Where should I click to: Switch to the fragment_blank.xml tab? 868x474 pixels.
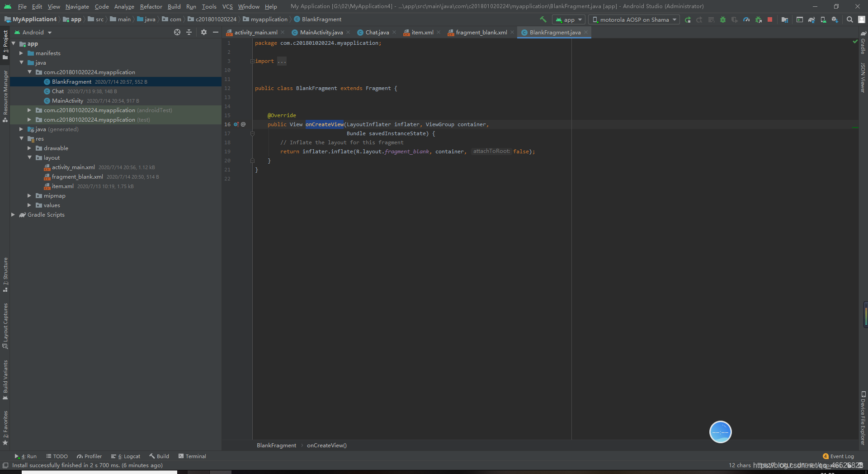tap(481, 32)
